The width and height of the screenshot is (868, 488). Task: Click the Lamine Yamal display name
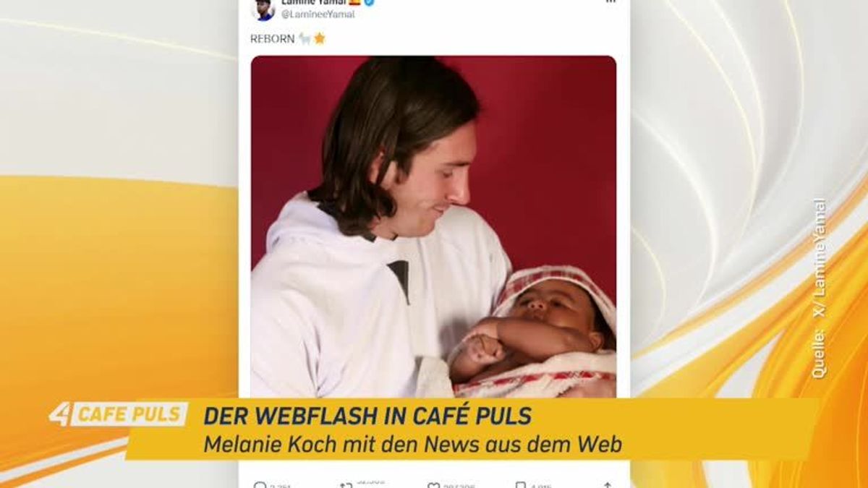pyautogui.click(x=314, y=3)
